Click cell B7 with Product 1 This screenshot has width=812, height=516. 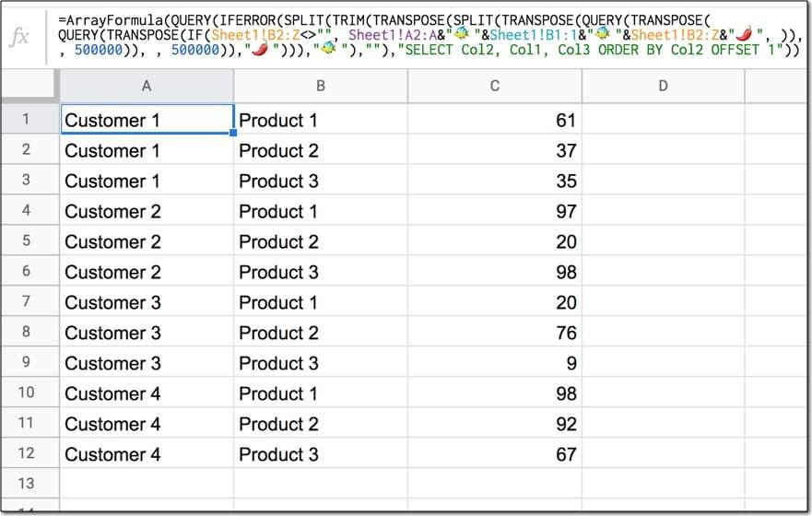coord(321,301)
